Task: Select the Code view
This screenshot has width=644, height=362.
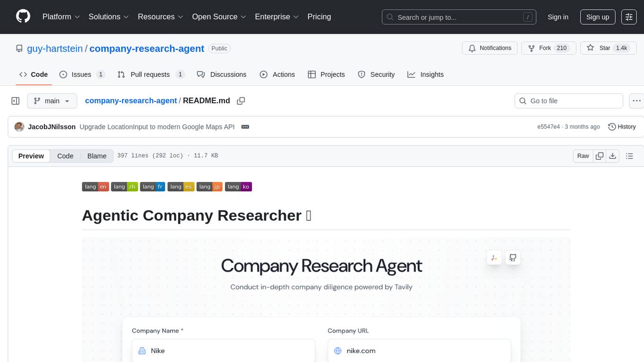Action: [x=65, y=156]
